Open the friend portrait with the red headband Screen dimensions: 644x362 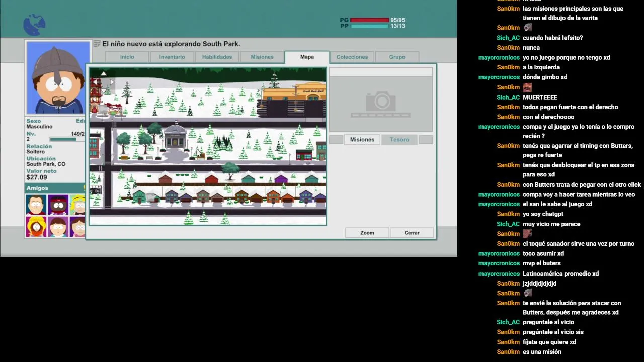[58, 205]
